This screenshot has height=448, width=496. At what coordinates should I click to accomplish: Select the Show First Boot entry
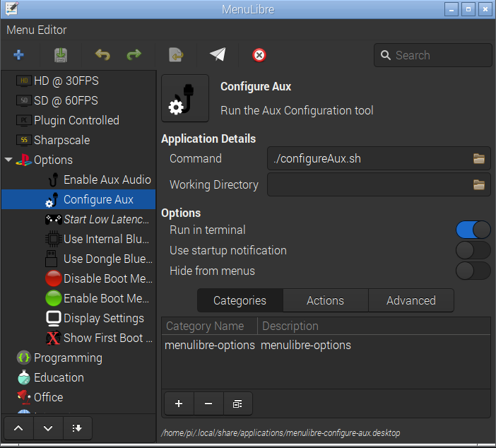tap(78, 338)
